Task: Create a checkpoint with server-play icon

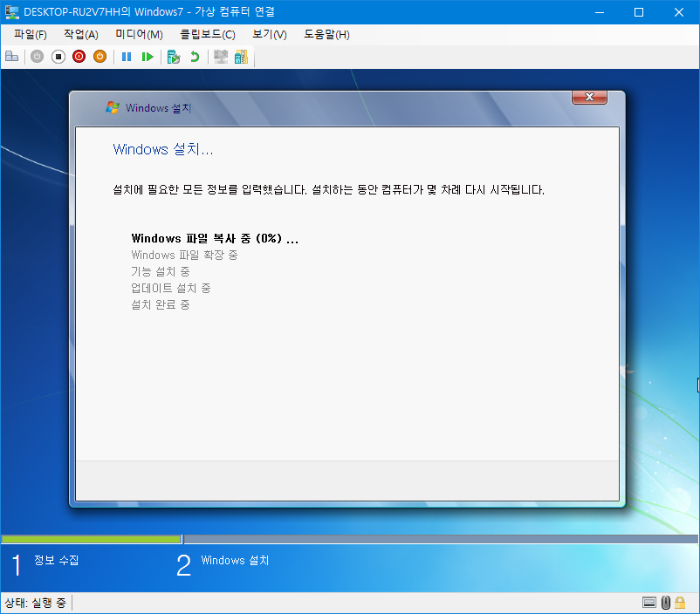Action: [173, 57]
